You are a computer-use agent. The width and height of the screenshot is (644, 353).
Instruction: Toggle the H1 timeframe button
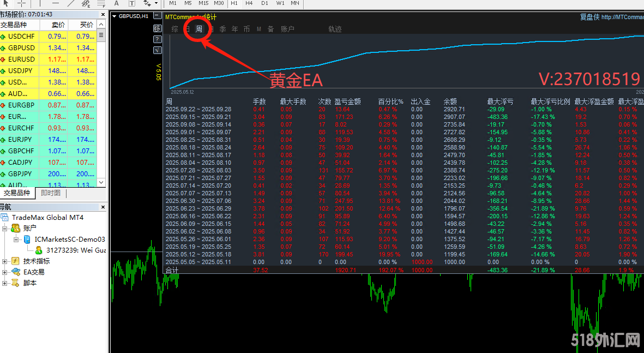[234, 3]
